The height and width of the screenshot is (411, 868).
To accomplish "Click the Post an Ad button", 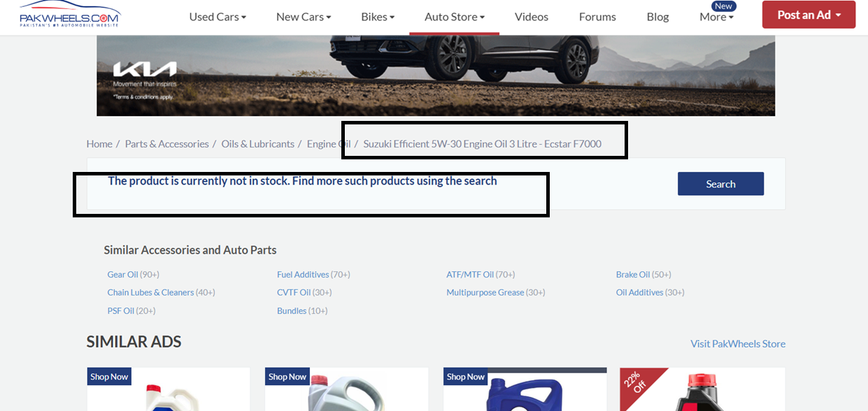I will 809,15.
